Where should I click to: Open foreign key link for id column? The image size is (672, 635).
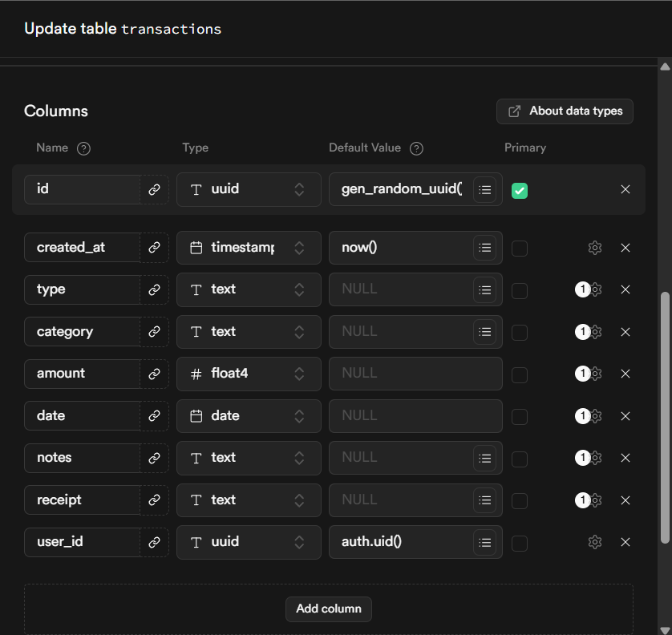154,189
